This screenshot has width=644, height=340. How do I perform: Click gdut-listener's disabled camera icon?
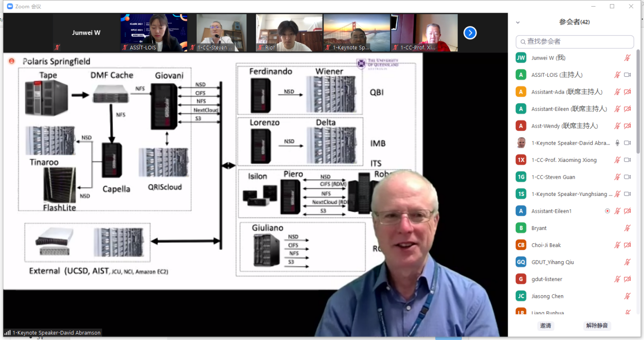point(627,279)
